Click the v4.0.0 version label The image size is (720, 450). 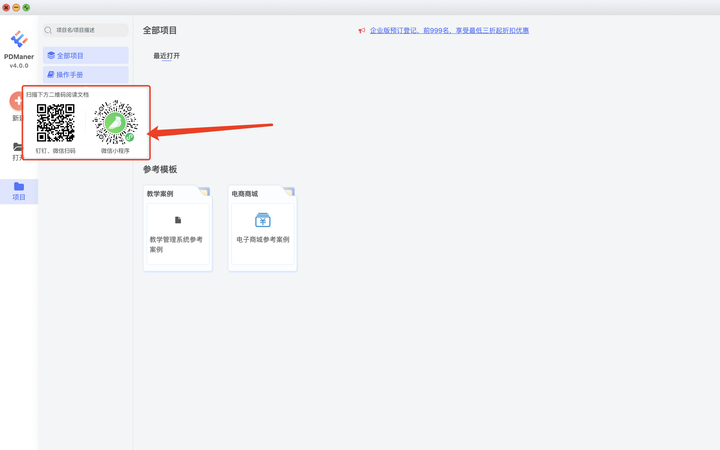[19, 66]
